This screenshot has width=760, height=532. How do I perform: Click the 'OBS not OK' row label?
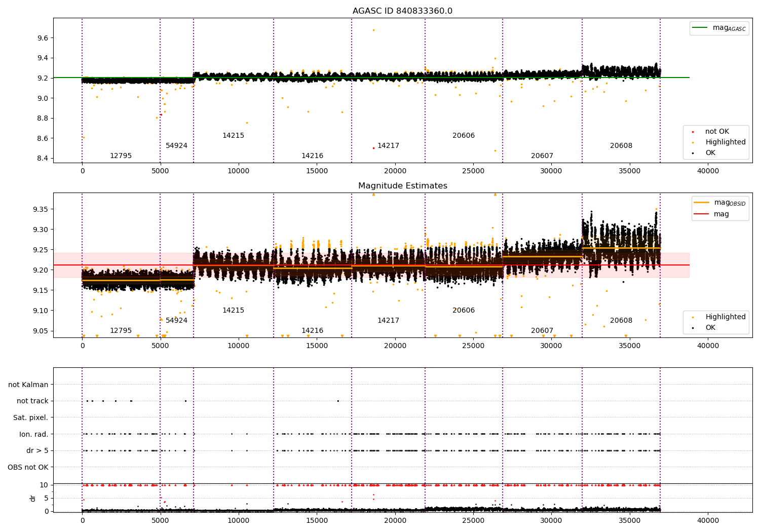click(x=28, y=468)
